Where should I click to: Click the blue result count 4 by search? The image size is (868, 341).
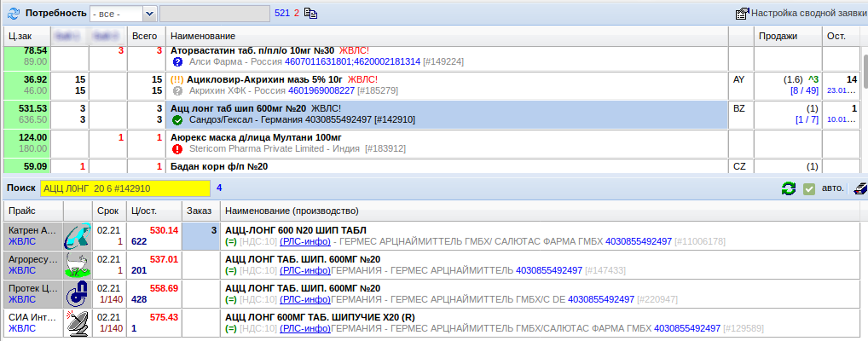click(x=218, y=188)
